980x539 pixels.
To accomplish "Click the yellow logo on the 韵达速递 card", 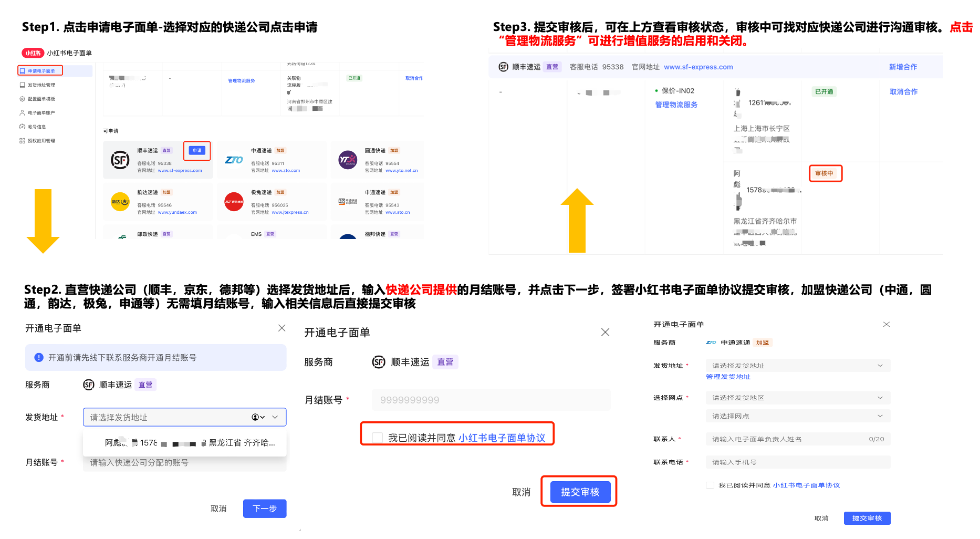I will coord(120,202).
